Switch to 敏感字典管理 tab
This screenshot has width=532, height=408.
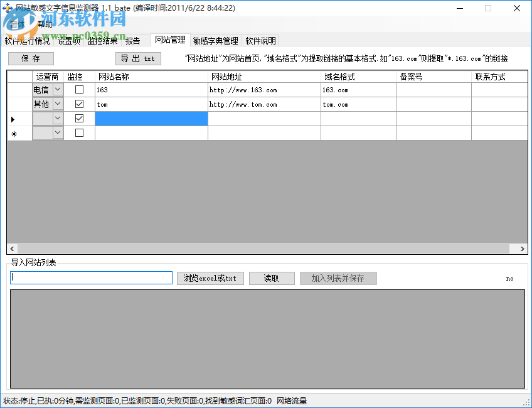215,40
